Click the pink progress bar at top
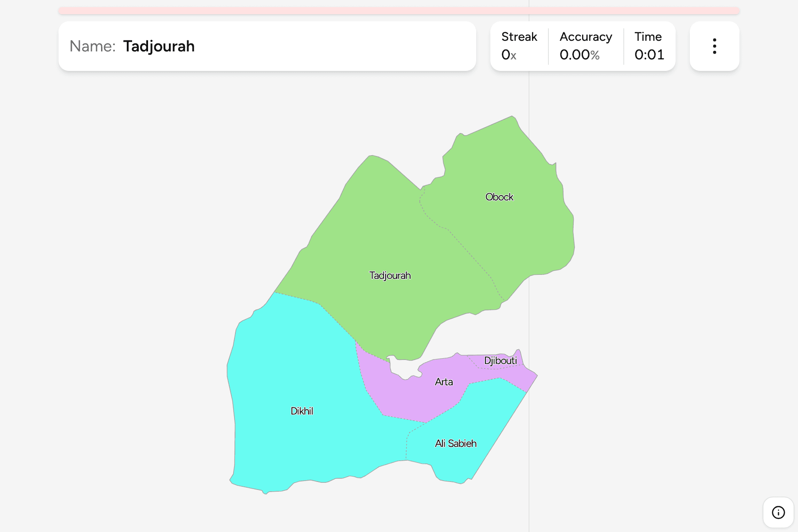 [399, 11]
